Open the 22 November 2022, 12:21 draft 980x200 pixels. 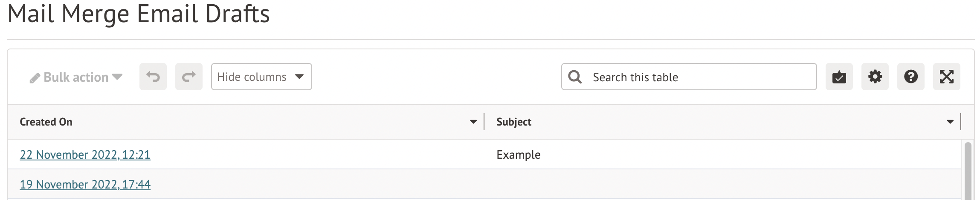[x=85, y=154]
